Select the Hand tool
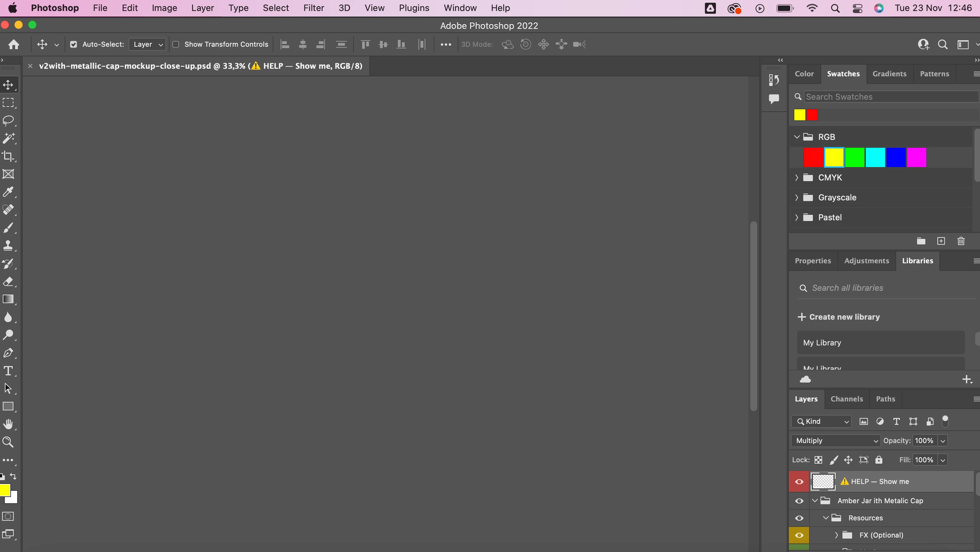 pyautogui.click(x=8, y=424)
